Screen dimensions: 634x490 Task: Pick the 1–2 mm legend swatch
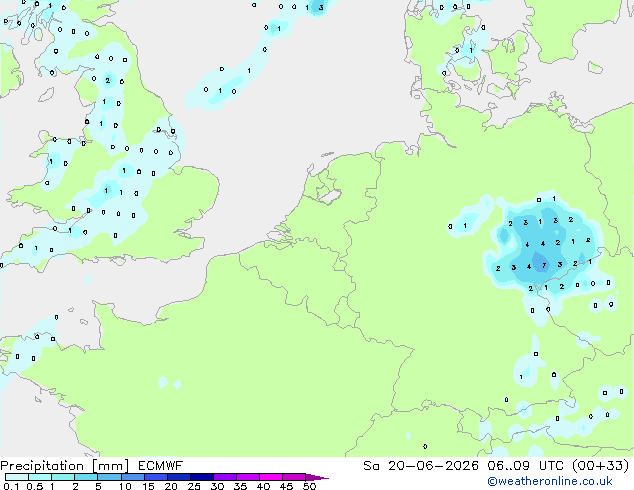[63, 477]
